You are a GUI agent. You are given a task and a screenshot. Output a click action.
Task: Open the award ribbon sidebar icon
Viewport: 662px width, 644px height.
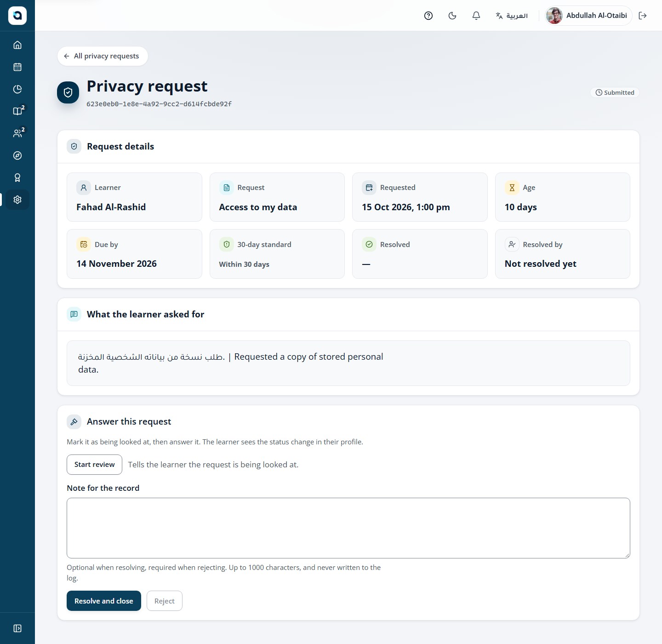17,178
